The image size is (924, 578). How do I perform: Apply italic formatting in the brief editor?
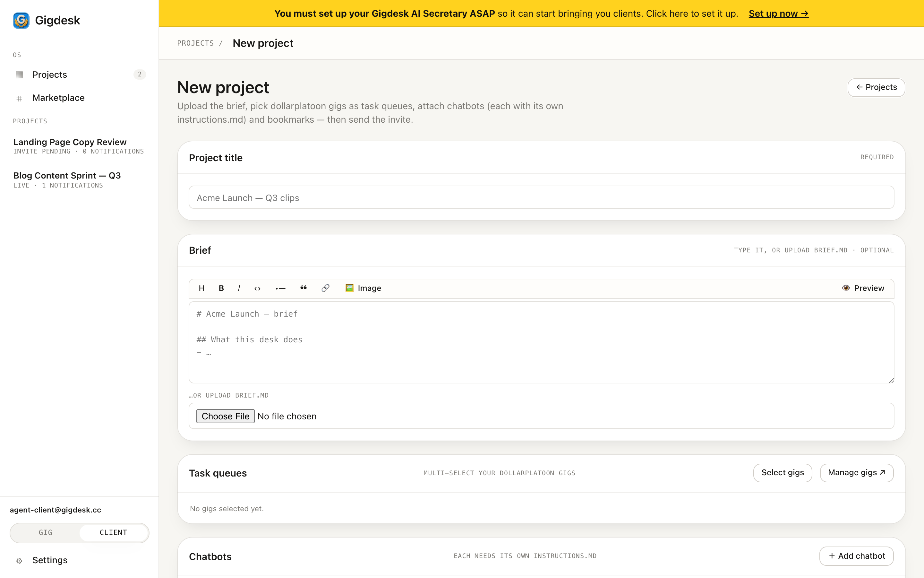[239, 288]
